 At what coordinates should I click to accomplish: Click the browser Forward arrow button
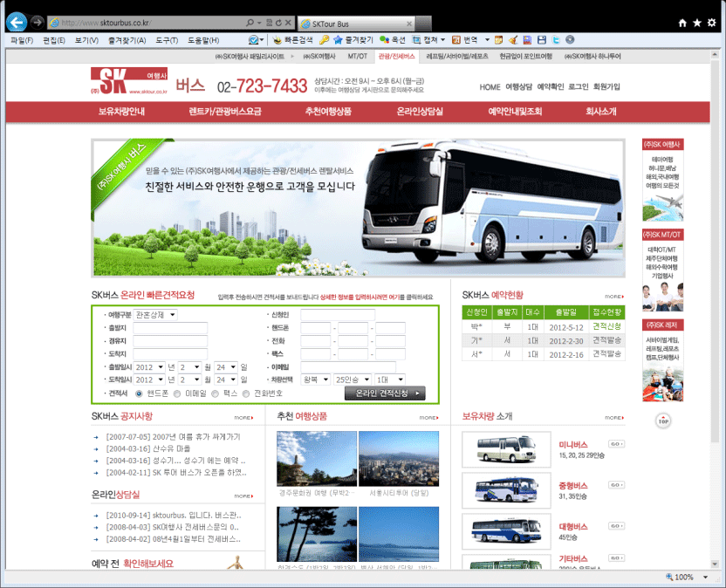click(x=37, y=22)
